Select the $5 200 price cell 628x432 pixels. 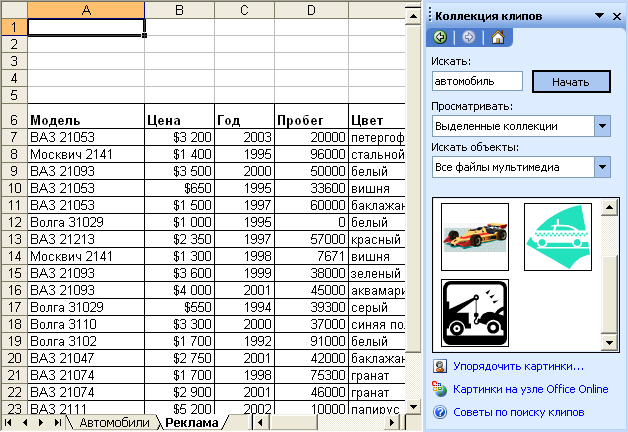click(x=179, y=408)
